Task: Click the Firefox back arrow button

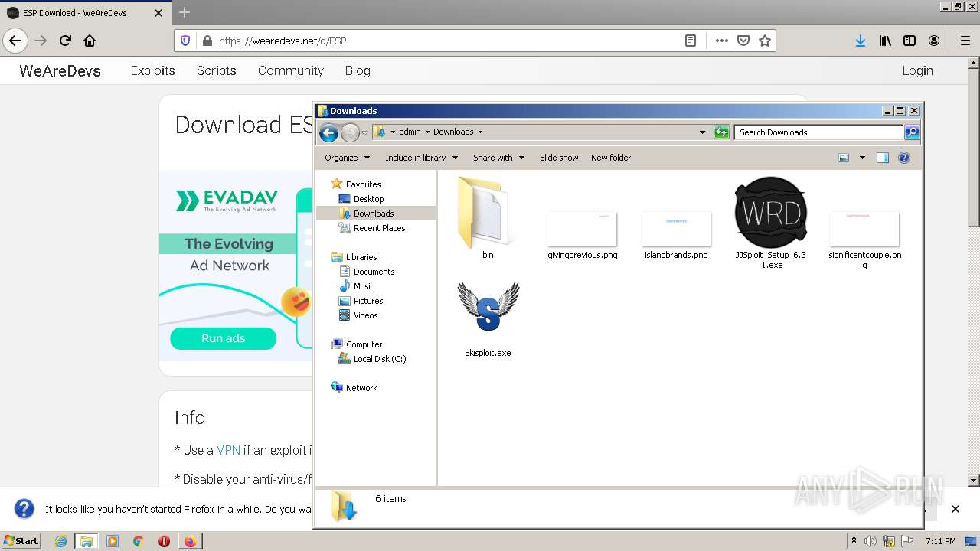Action: 15,41
